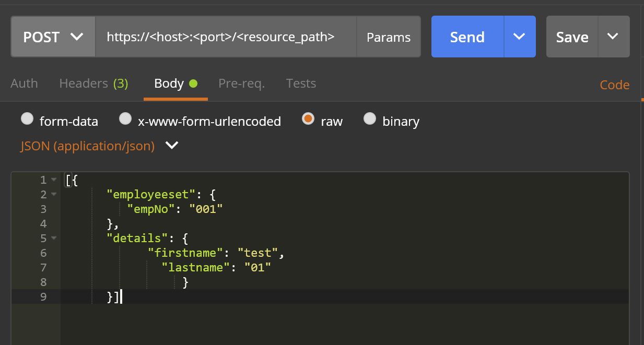Click the request URL field
Image resolution: width=644 pixels, height=345 pixels.
(226, 37)
